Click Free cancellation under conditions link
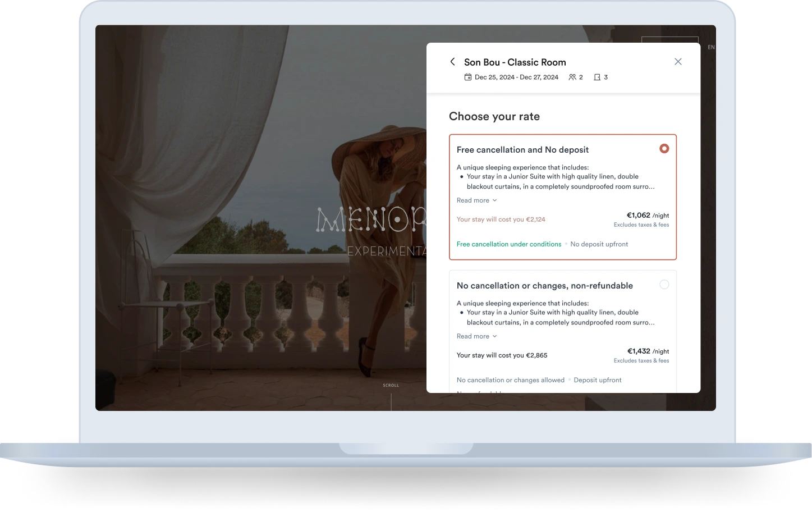The image size is (812, 512). click(509, 244)
